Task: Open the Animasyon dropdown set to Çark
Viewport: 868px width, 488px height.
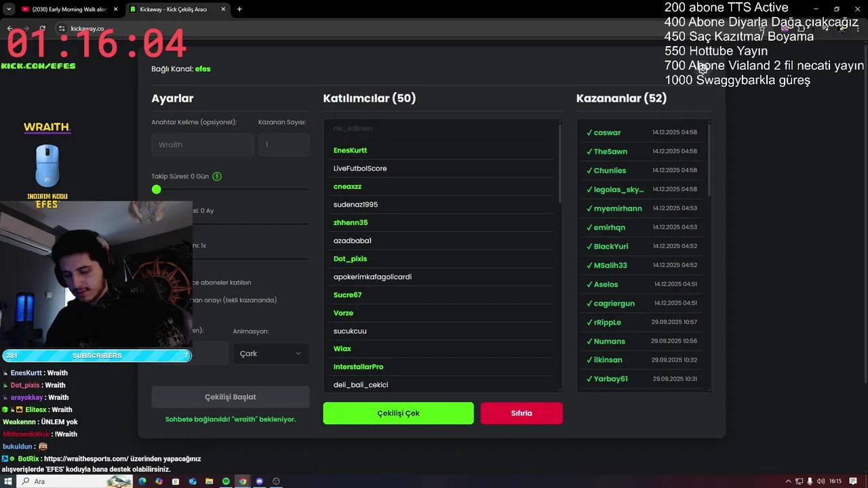Action: pyautogui.click(x=271, y=354)
